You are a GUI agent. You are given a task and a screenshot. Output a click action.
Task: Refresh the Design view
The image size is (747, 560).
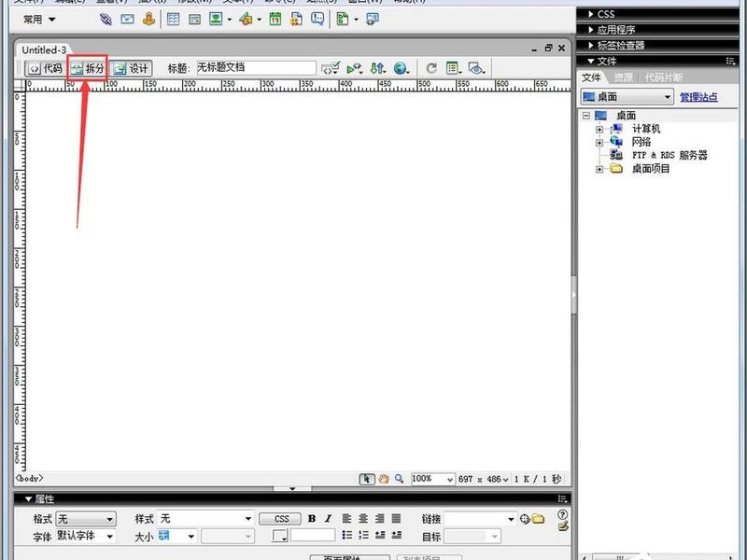(431, 68)
